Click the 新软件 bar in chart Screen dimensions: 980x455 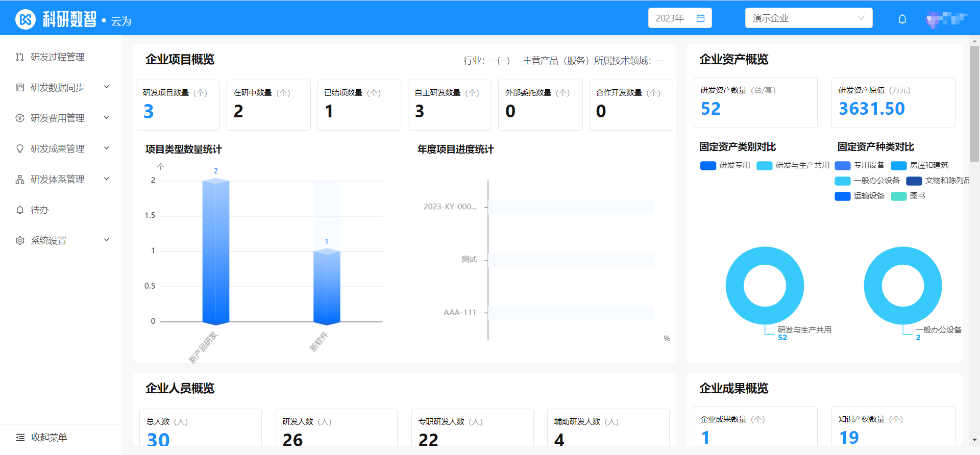tap(327, 287)
